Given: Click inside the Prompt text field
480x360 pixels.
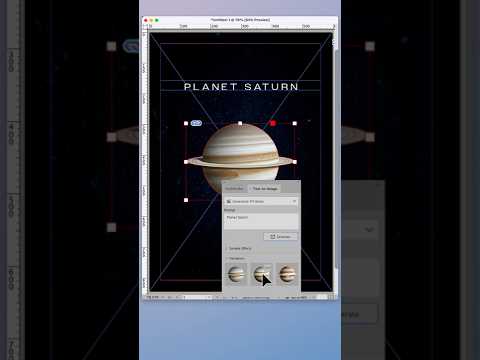Looking at the screenshot, I should point(261,221).
